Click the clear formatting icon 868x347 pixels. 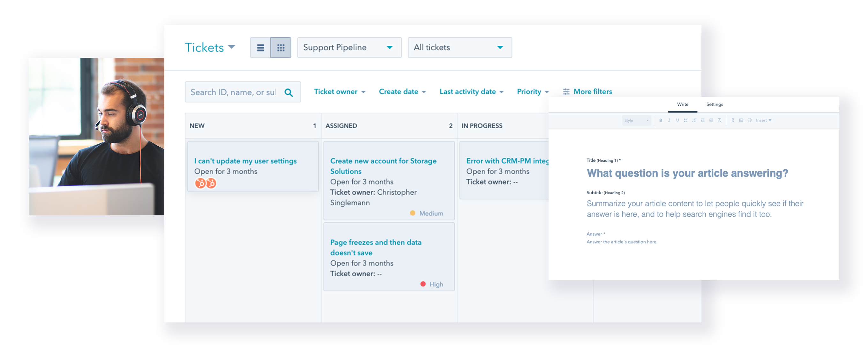pos(719,120)
